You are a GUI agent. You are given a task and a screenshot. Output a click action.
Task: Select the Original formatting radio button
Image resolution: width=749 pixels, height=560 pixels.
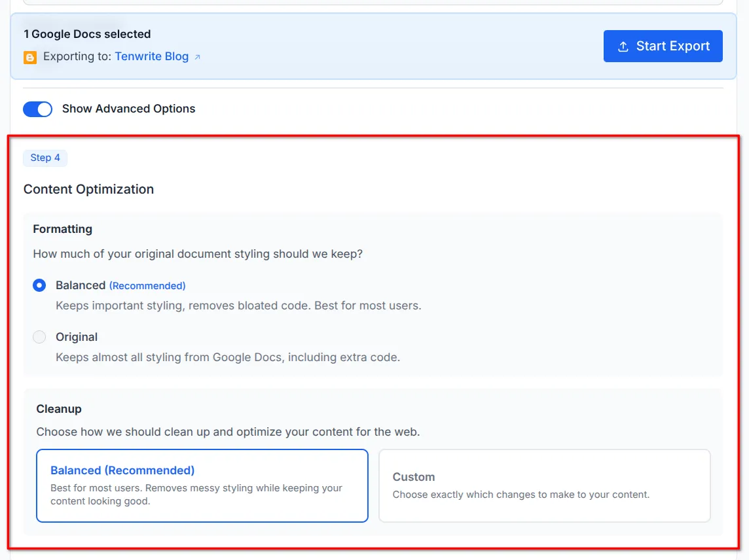click(x=39, y=337)
